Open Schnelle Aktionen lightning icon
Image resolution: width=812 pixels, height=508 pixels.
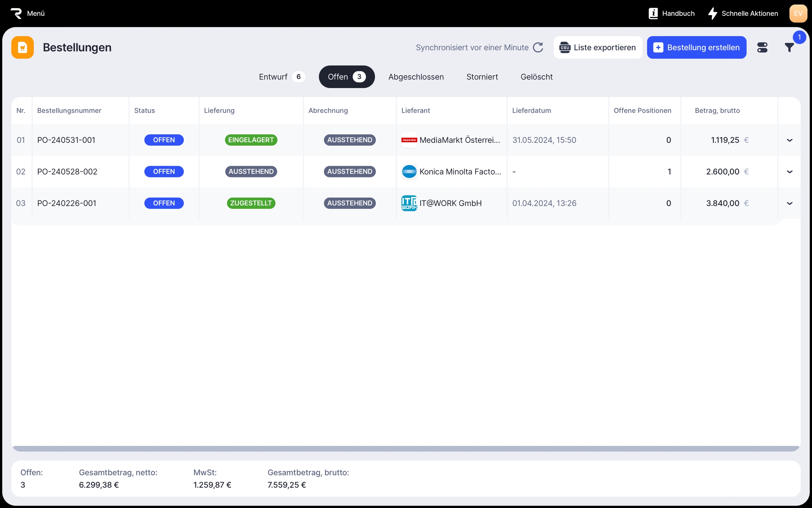click(712, 13)
